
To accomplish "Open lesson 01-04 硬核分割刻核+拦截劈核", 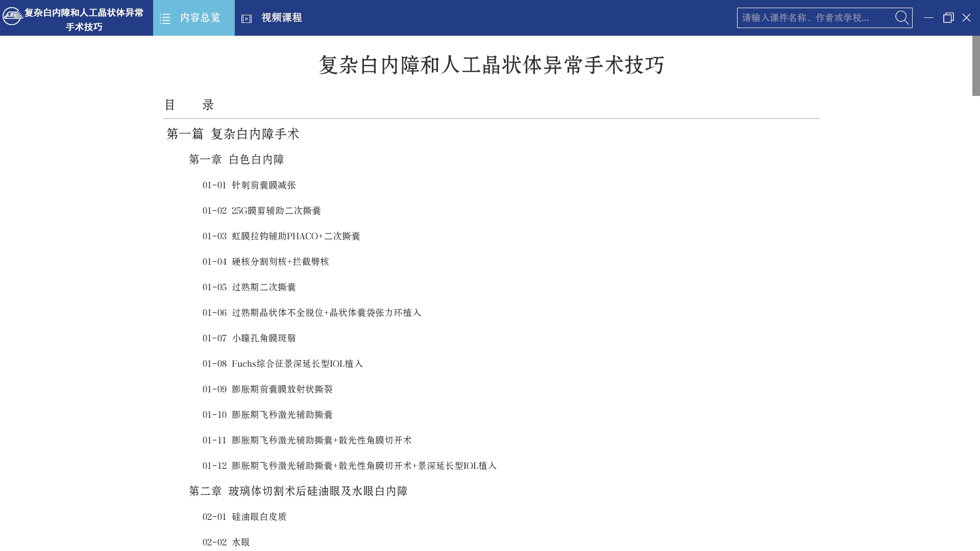I will tap(265, 262).
